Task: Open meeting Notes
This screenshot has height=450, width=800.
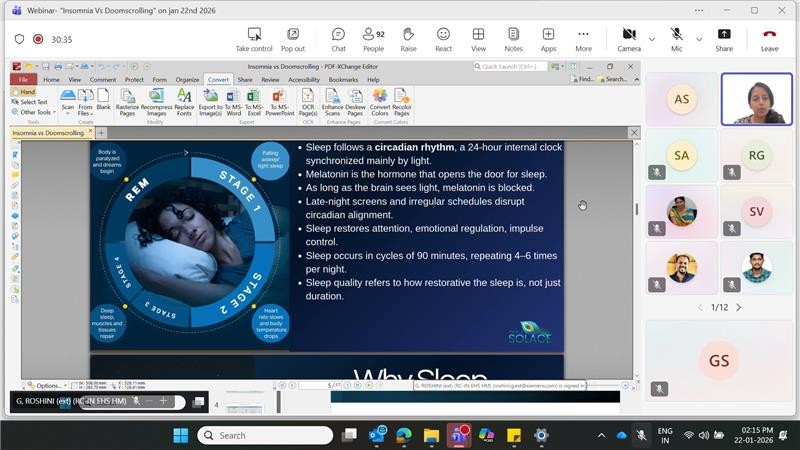Action: (513, 39)
